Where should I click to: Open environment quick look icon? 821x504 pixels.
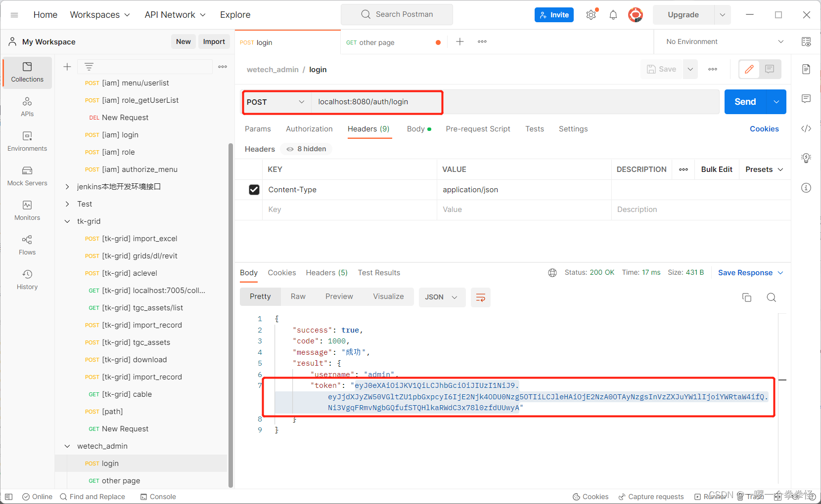coord(806,42)
